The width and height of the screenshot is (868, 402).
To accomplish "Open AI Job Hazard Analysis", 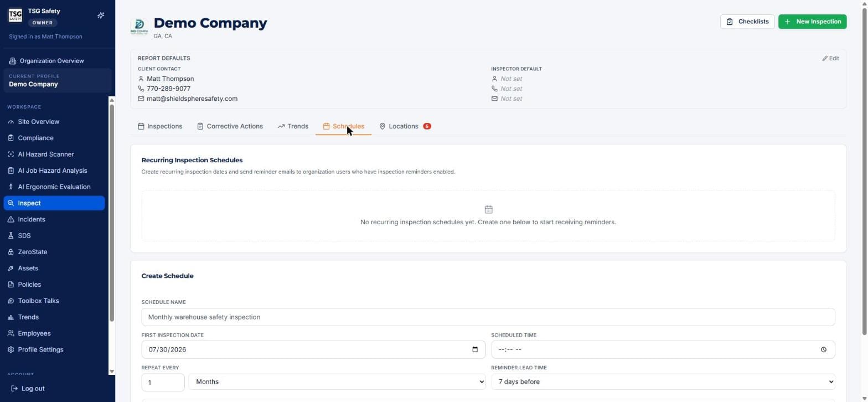I will (54, 171).
